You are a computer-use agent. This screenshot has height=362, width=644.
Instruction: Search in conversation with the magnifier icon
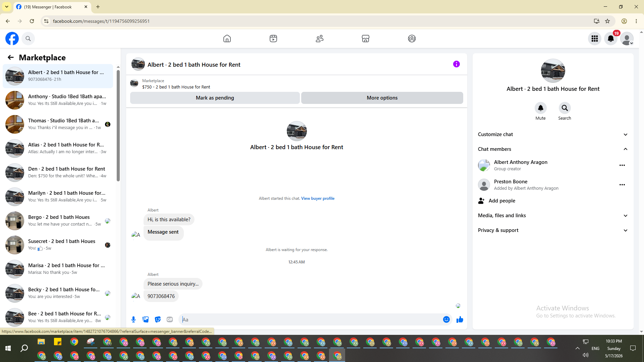(565, 108)
